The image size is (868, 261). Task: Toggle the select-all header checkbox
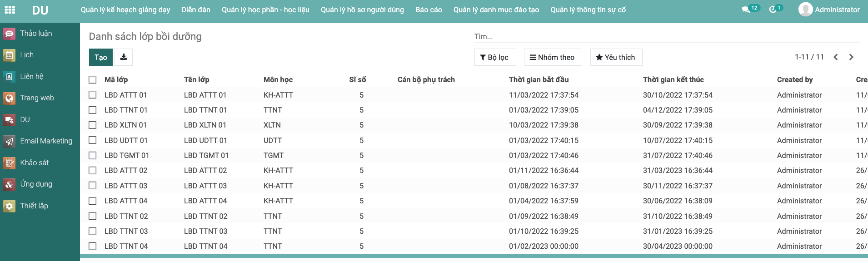pos(93,80)
